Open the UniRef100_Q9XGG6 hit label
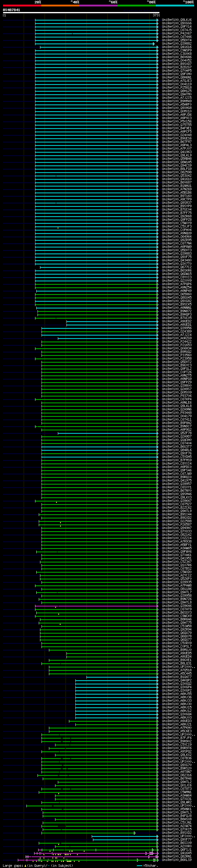Image resolution: width=197 pixels, height=868 pixels. 177,23
